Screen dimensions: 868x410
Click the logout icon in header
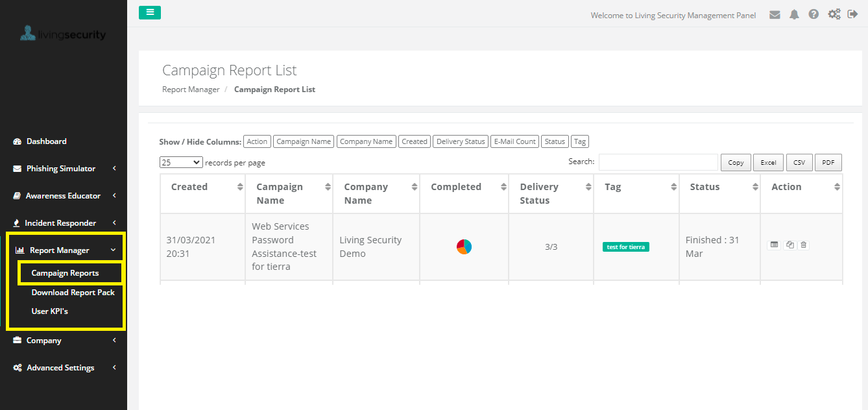(x=853, y=14)
